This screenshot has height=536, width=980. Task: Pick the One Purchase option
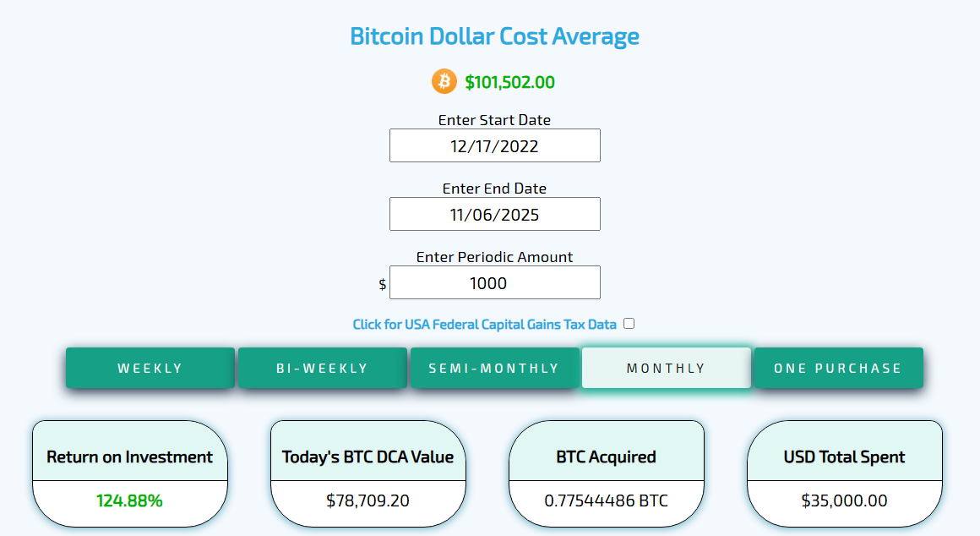[x=838, y=369]
